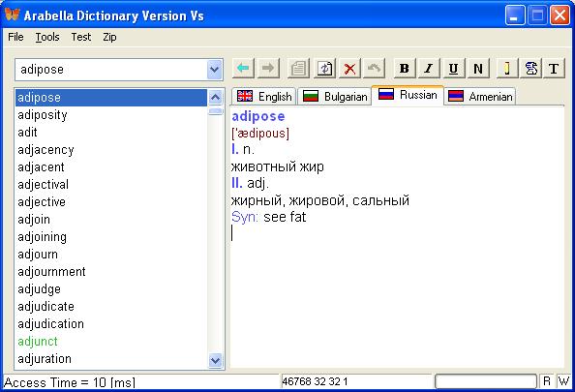Click the refresh document toolbar icon
Screen dimensions: 575x392
point(324,68)
